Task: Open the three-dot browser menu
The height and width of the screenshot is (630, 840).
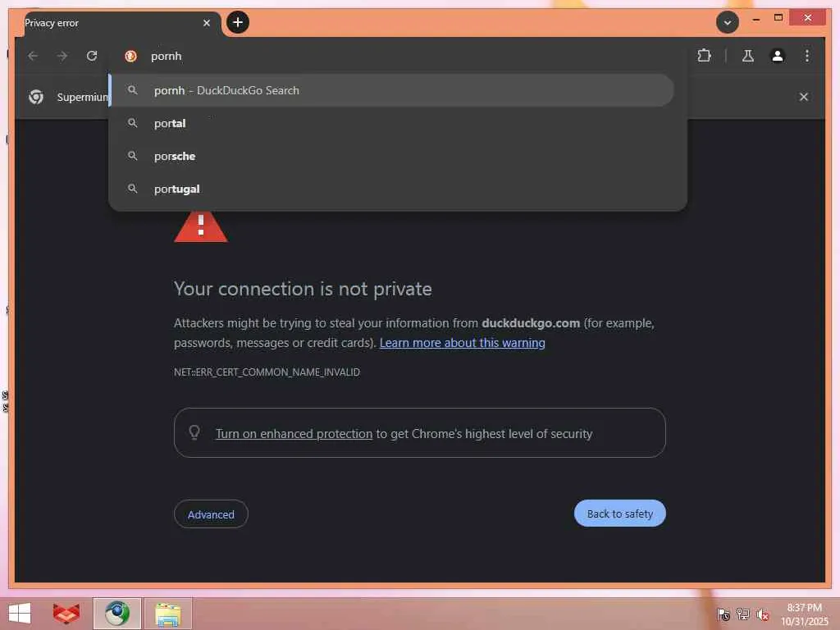Action: click(807, 56)
